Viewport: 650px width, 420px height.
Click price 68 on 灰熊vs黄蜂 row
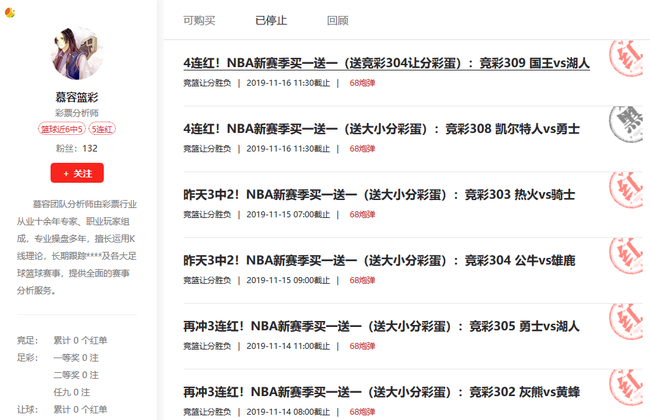tap(362, 412)
